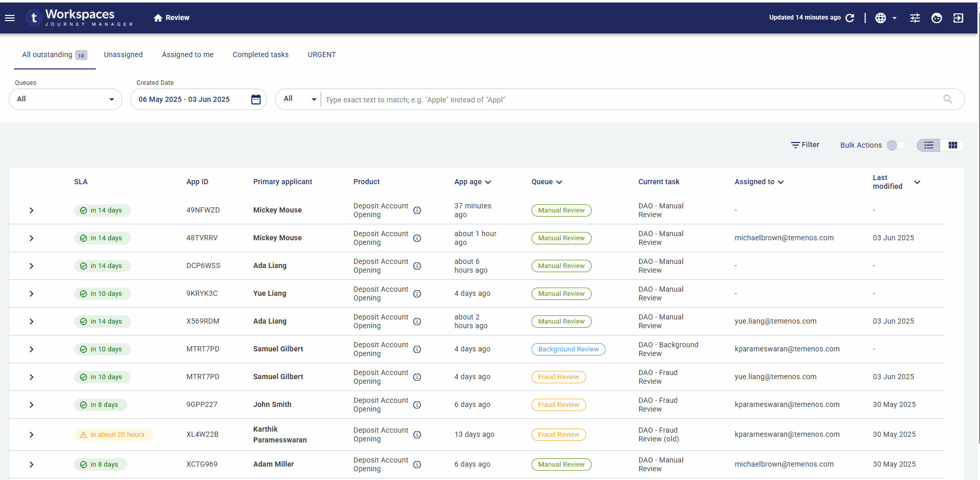Click 'in 14 days' SLA badge for 49NFWZD

(102, 210)
